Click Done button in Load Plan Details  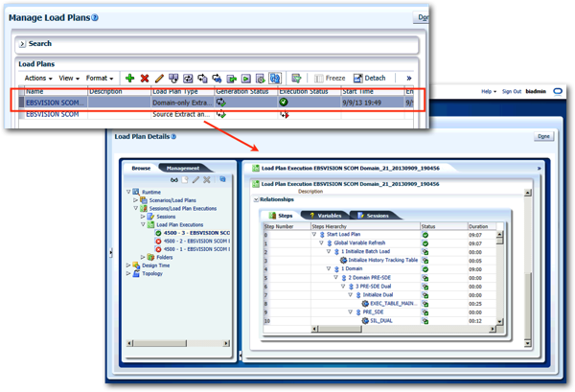543,136
